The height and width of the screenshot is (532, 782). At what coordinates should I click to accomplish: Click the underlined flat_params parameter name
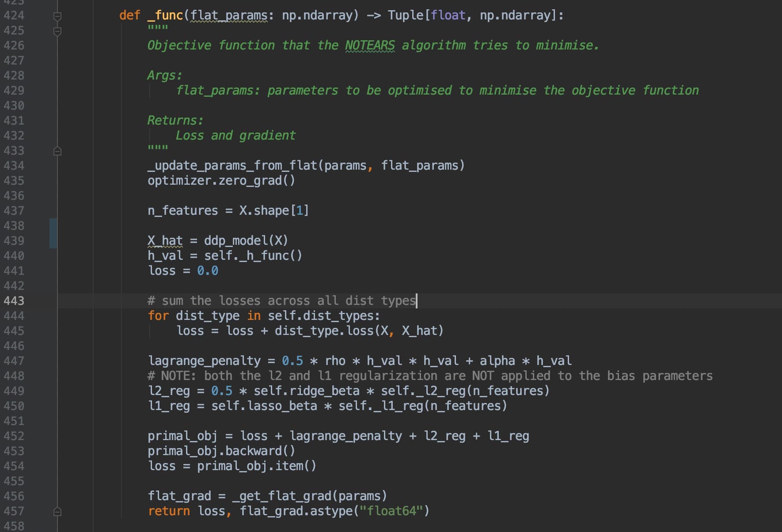tap(228, 15)
